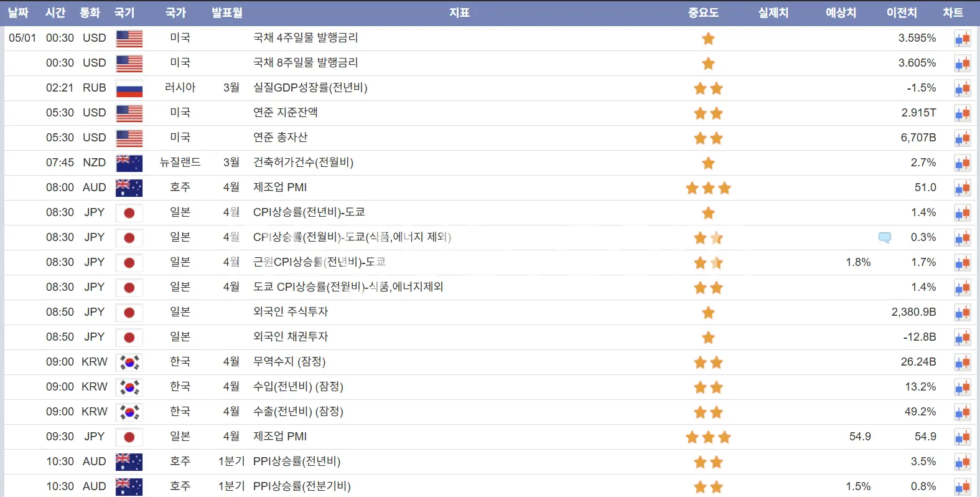This screenshot has width=980, height=497.
Task: Open 건축허가건수(전월비) indicator link
Action: click(x=303, y=163)
